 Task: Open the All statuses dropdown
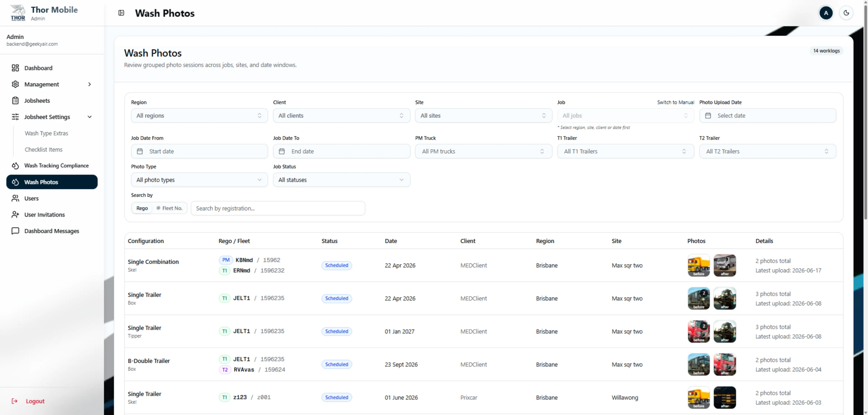(x=341, y=180)
